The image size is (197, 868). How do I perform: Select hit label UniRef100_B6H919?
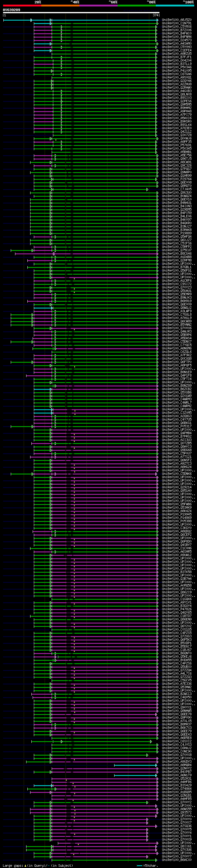tap(177, 301)
